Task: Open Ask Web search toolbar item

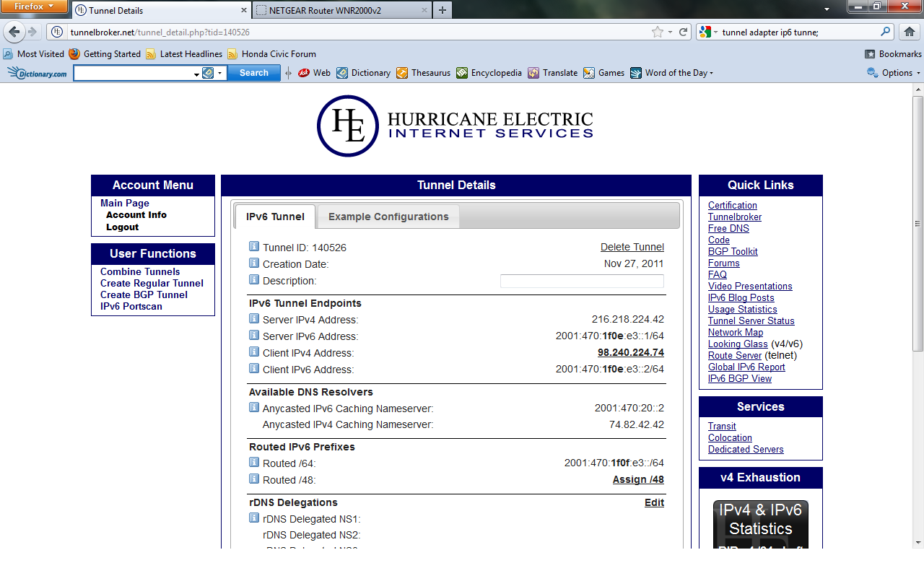Action: click(315, 73)
